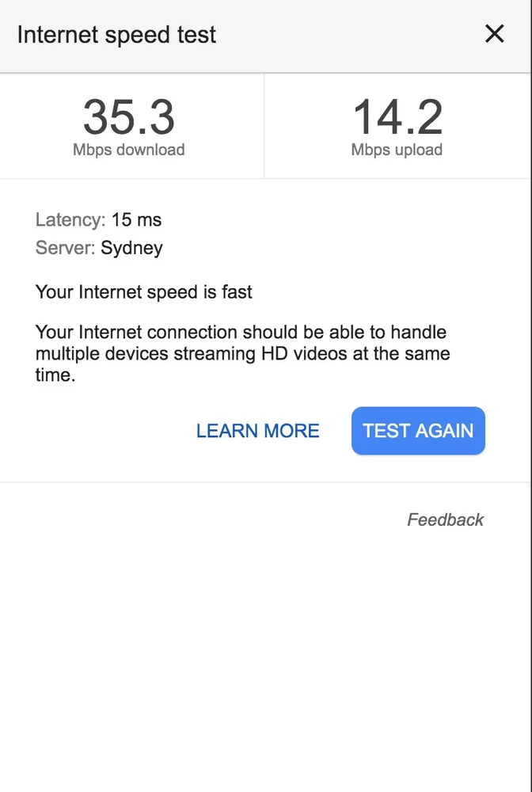The image size is (532, 792).
Task: Select the Mbps upload label
Action: 397,149
